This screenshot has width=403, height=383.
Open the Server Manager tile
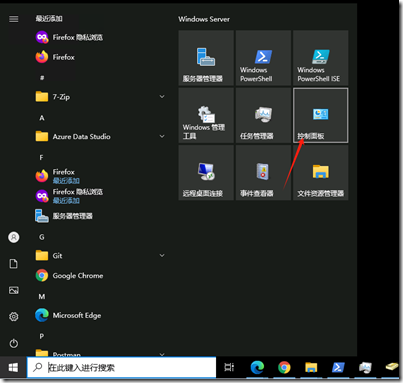[x=206, y=58]
